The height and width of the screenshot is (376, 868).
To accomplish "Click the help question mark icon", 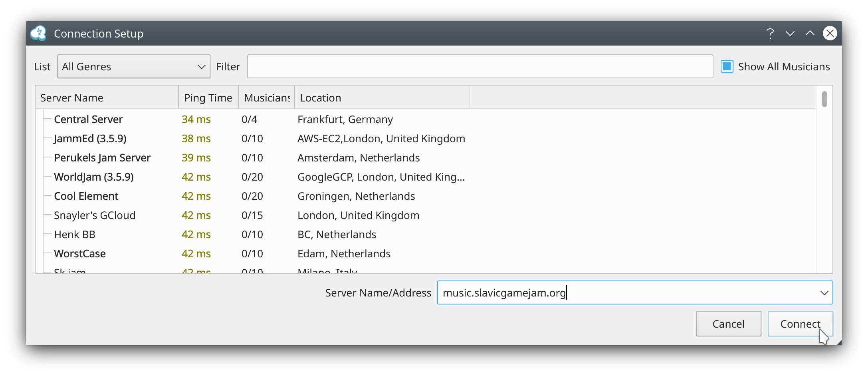I will pyautogui.click(x=770, y=34).
